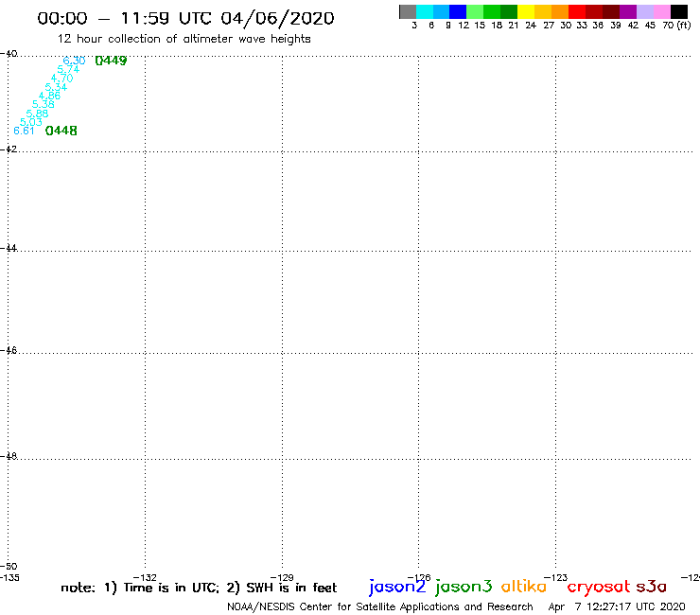Select the black legend swatch
The height and width of the screenshot is (615, 700).
pyautogui.click(x=679, y=11)
